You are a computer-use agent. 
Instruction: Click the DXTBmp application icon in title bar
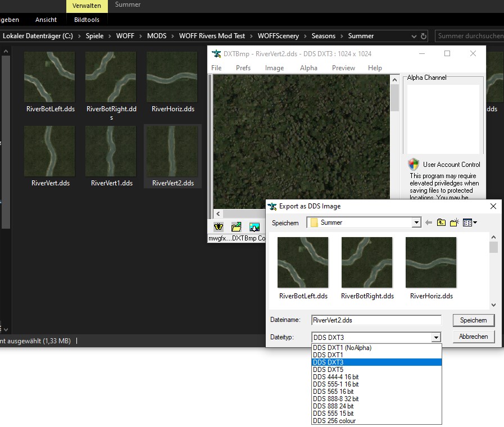pyautogui.click(x=216, y=54)
